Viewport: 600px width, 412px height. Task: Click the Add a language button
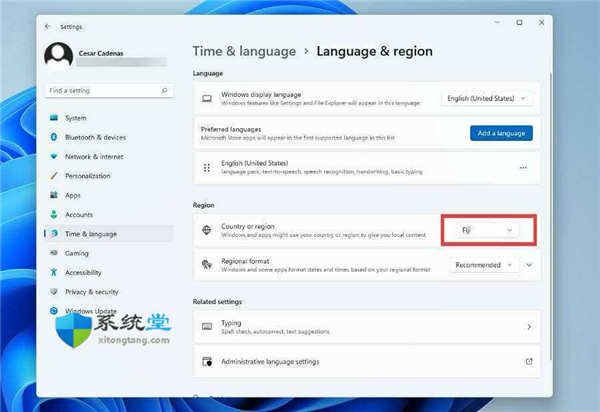pyautogui.click(x=501, y=133)
